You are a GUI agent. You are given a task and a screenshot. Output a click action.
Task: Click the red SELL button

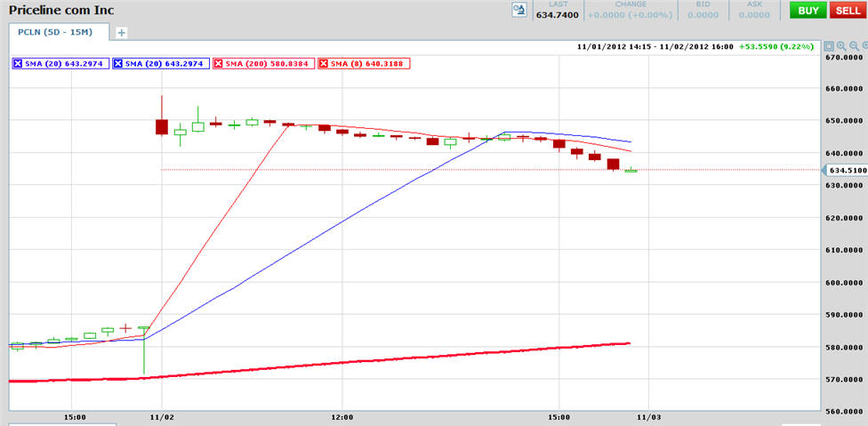tap(848, 11)
